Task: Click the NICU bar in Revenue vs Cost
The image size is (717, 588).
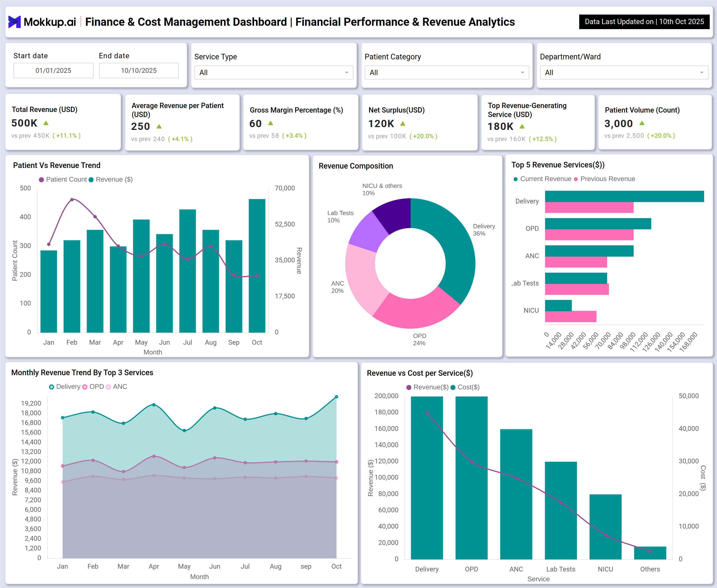Action: (605, 527)
